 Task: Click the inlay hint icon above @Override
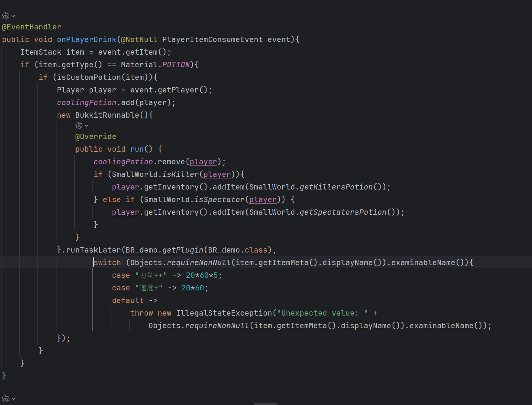79,126
